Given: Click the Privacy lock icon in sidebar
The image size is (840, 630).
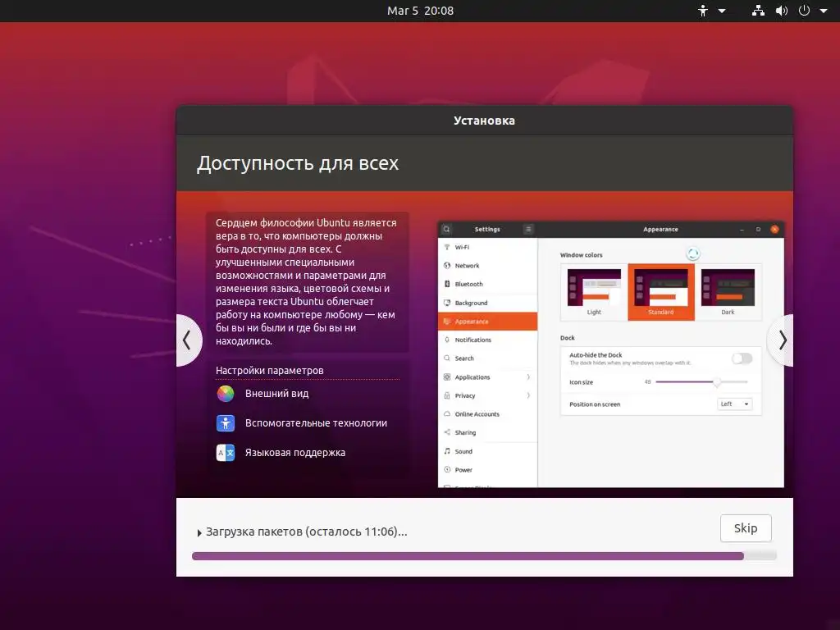Looking at the screenshot, I should point(447,396).
